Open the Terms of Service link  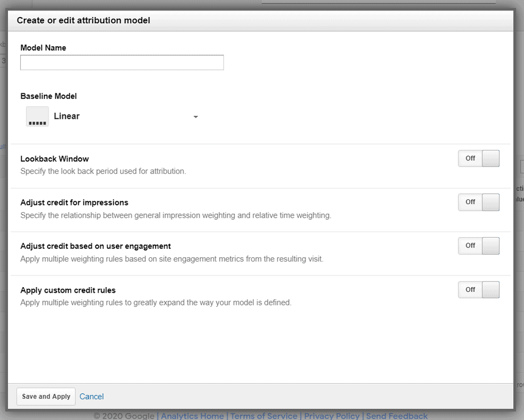pyautogui.click(x=264, y=416)
